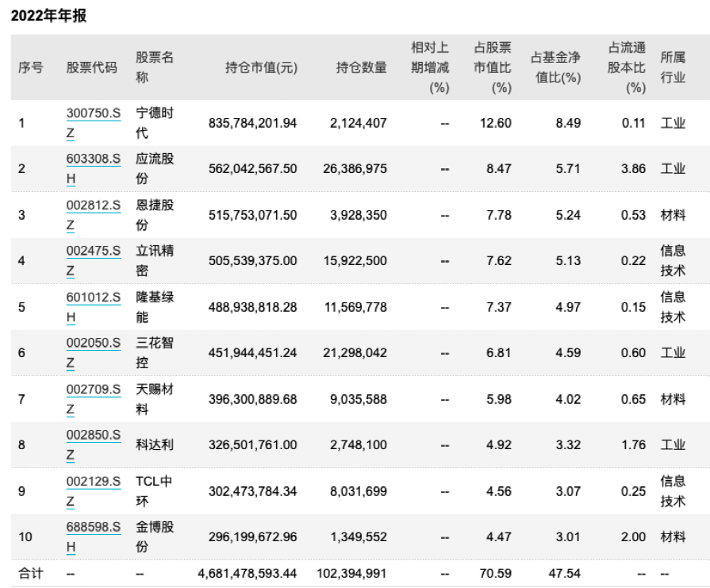Click market value 451,944,451.24
This screenshot has height=588, width=710.
(253, 353)
